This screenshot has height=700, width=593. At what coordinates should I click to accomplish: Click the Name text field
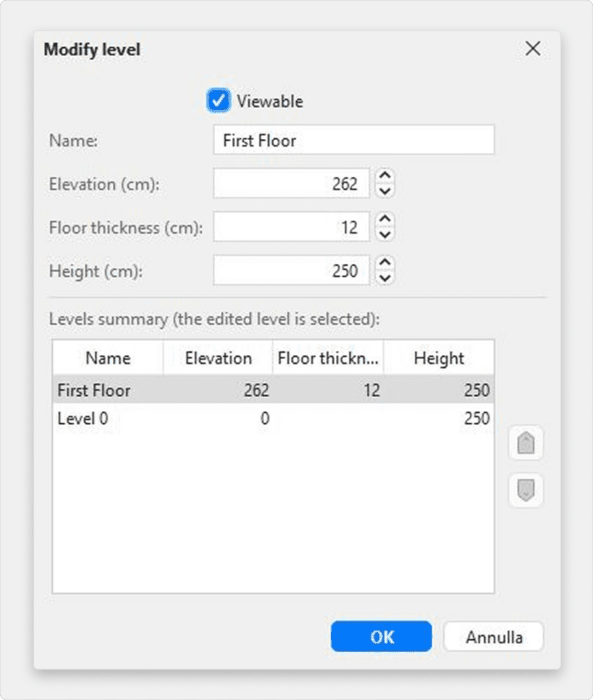353,141
